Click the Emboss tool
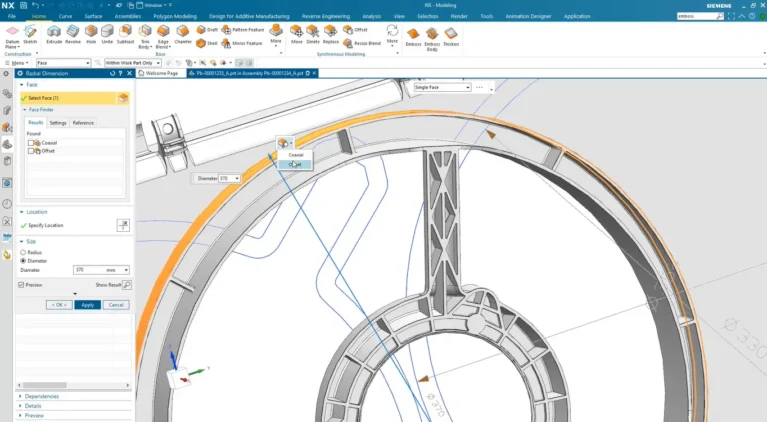Viewport: 767px width, 422px height. pyautogui.click(x=413, y=37)
